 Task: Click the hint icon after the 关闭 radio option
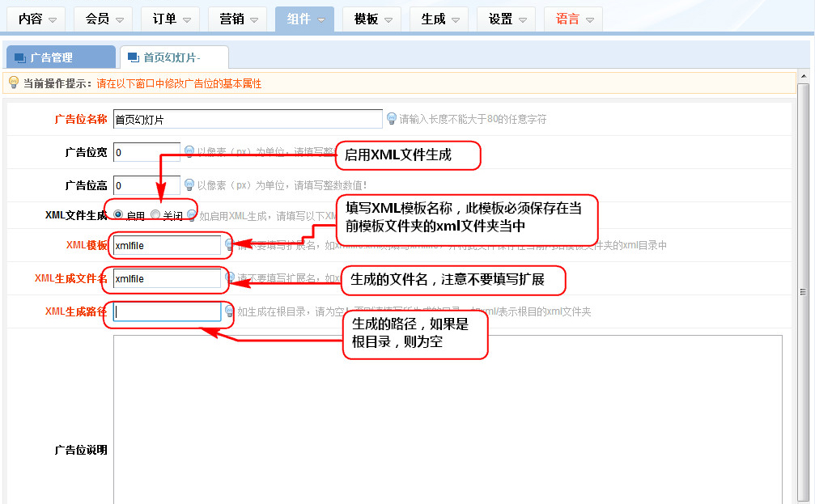click(192, 215)
